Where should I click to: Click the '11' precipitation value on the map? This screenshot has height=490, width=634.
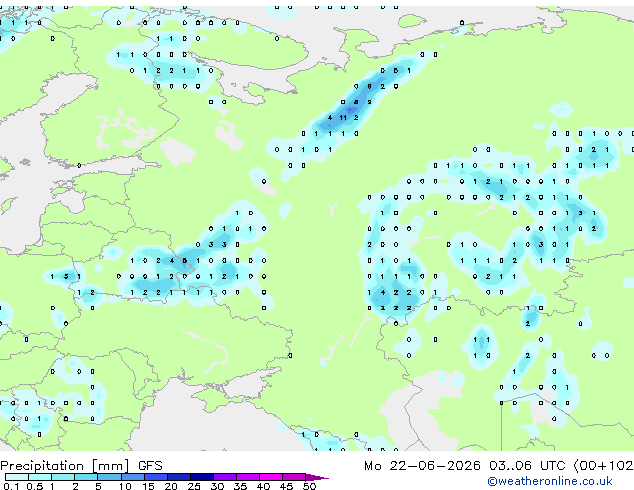point(343,118)
